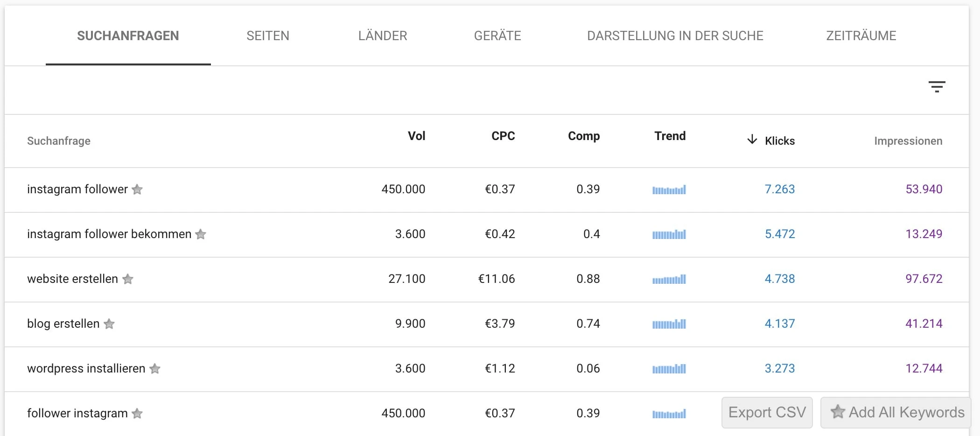Favorite the "blog erstellen" keyword
Image resolution: width=980 pixels, height=436 pixels.
coord(110,324)
